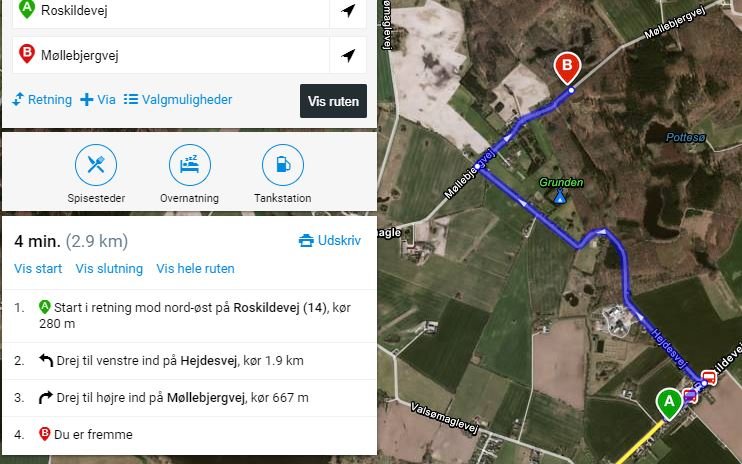Select step 2 turn left onto Hejdesvej
Image resolution: width=742 pixels, height=464 pixels.
[x=189, y=360]
